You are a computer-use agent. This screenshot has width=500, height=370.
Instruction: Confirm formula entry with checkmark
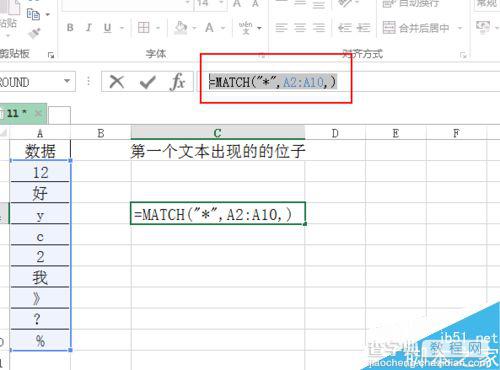click(147, 82)
